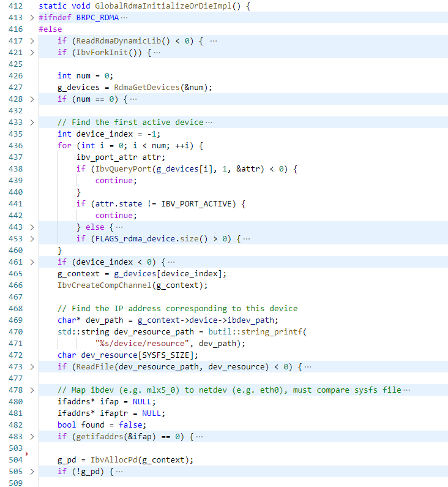Viewport: 448px width, 487px height.
Task: Click line number 470
Action: (x=15, y=331)
